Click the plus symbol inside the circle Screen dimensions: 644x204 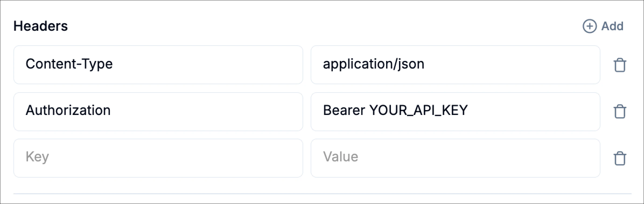tap(590, 26)
